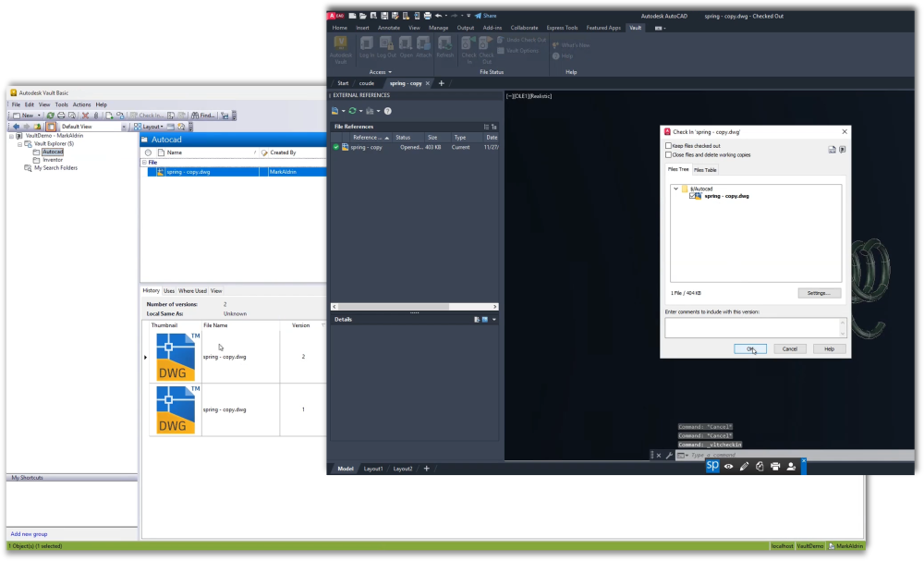Click the Check In ribbon icon
Image resolution: width=924 pixels, height=561 pixels.
coord(469,50)
